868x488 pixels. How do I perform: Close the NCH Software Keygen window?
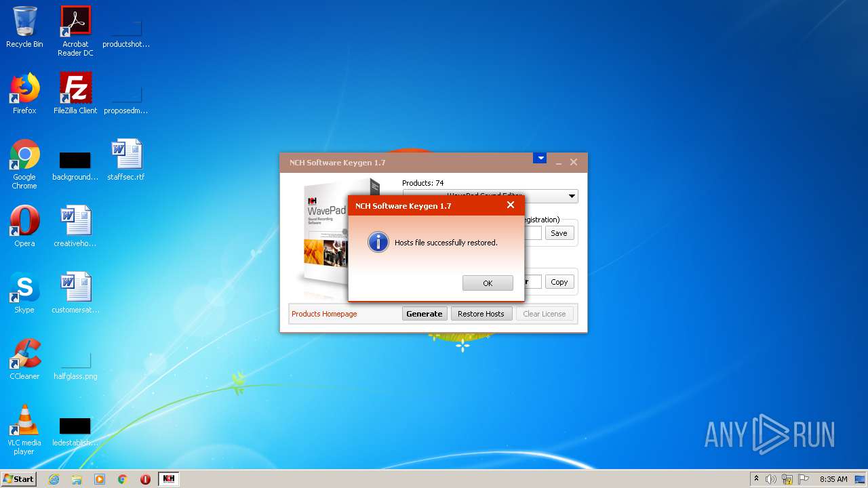click(574, 162)
